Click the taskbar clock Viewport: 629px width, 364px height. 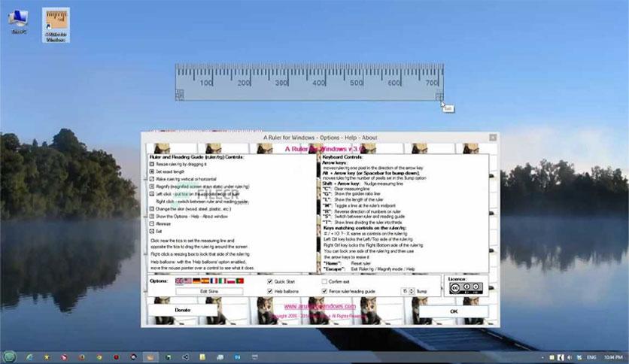coord(613,357)
